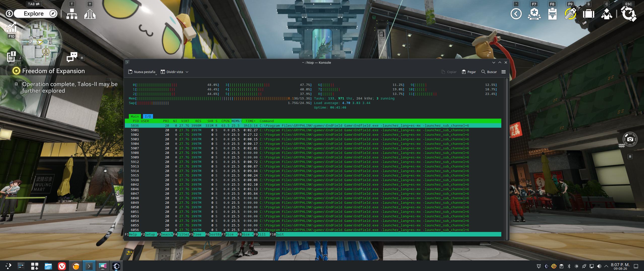Sort htop list by PID column header
Screen dimensions: 644x271
(136, 121)
